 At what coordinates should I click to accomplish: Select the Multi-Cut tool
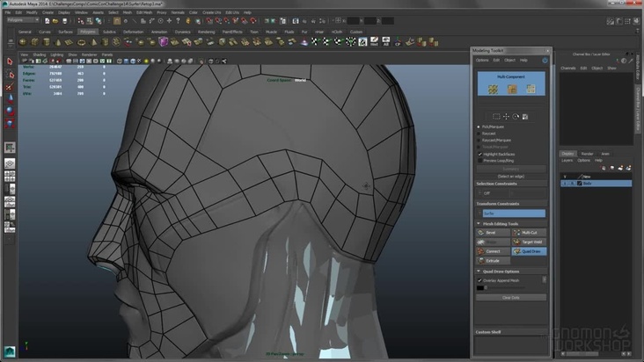point(529,233)
